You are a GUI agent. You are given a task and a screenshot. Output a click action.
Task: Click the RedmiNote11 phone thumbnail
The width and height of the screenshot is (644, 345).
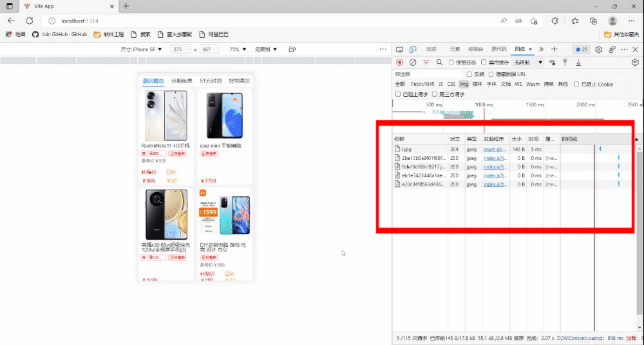166,115
